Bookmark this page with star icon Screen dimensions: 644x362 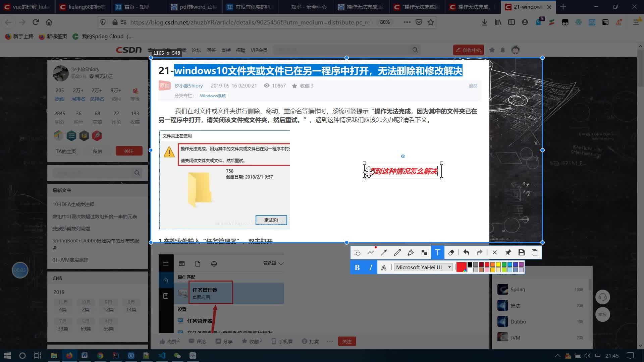(x=431, y=22)
